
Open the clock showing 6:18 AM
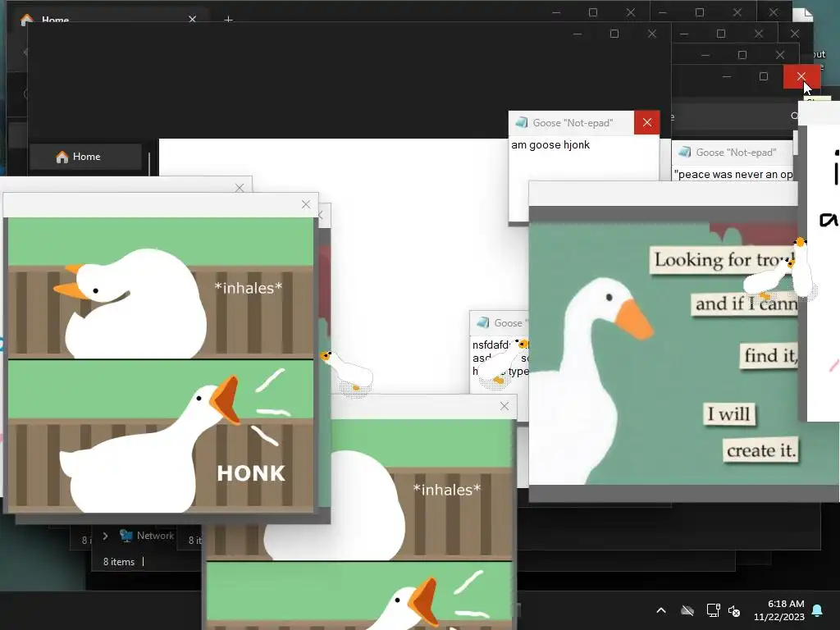(x=779, y=610)
